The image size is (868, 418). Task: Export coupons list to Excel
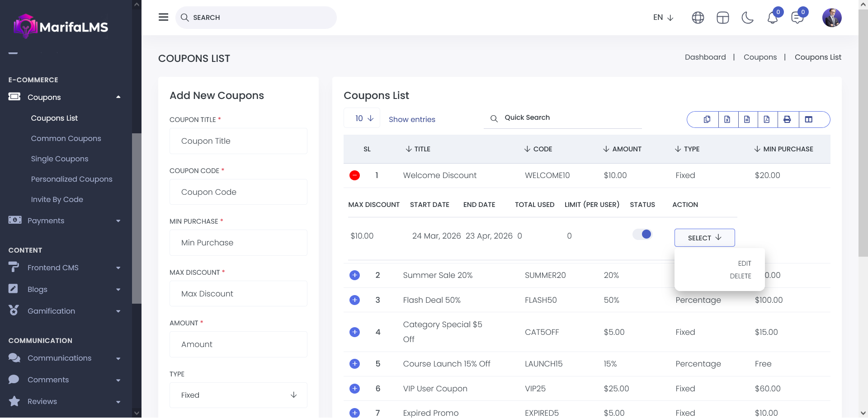click(727, 119)
